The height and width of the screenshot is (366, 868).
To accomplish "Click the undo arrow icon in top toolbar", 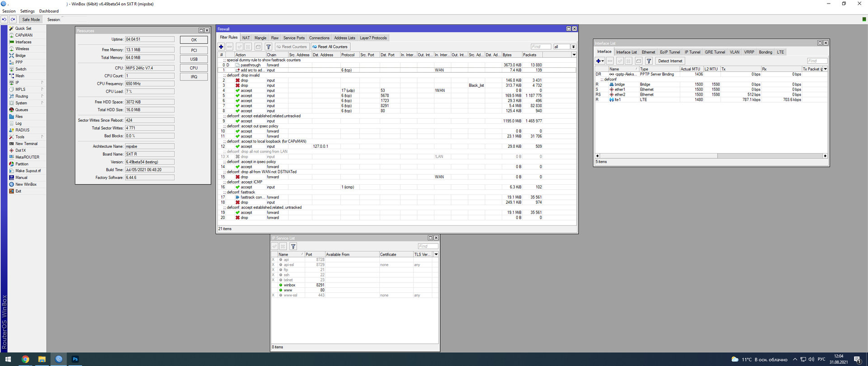I will tap(5, 19).
